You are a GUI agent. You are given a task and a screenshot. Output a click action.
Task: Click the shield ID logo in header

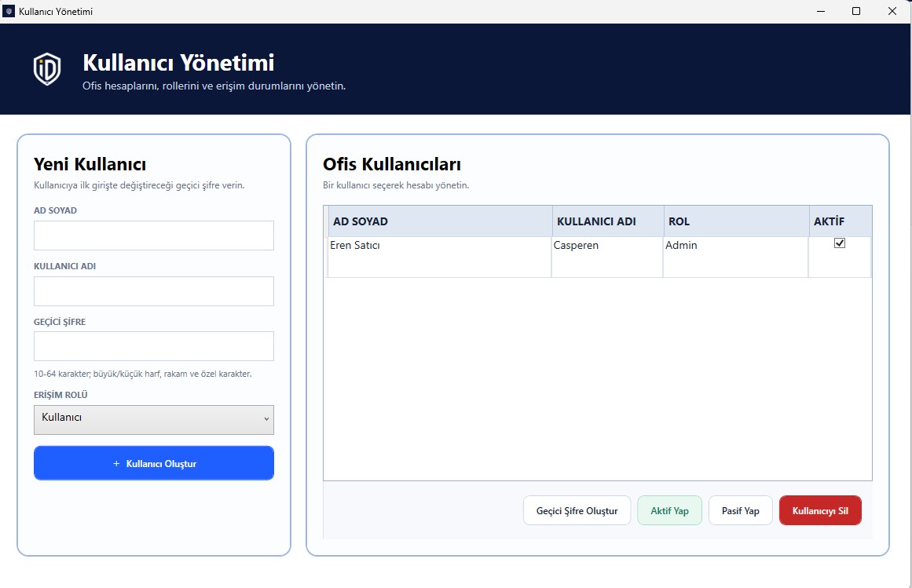pos(47,69)
